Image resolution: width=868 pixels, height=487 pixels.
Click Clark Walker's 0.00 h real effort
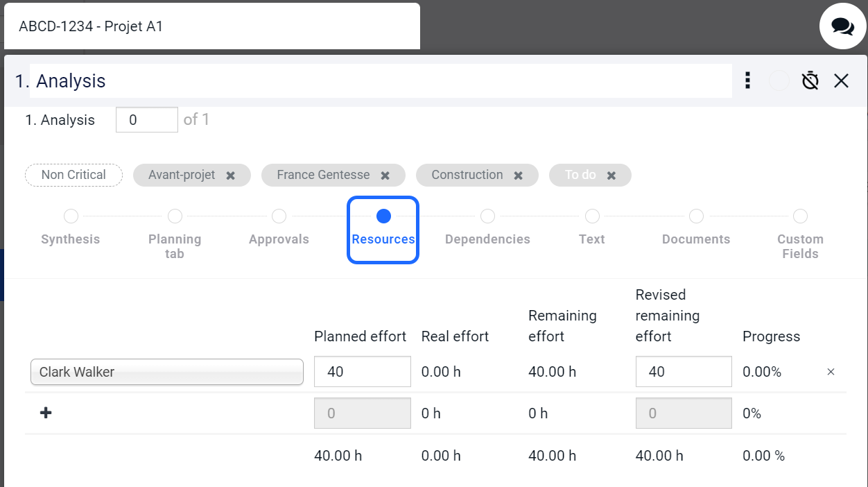click(441, 372)
